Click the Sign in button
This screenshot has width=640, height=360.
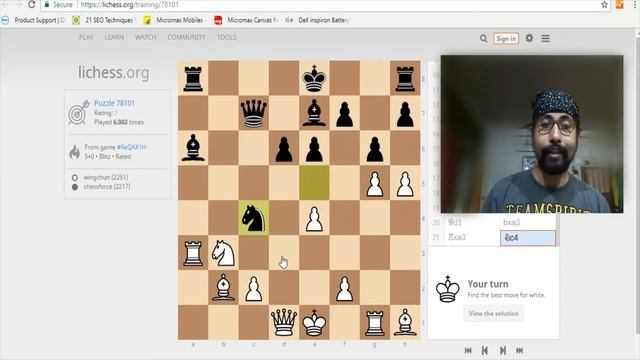coord(506,38)
